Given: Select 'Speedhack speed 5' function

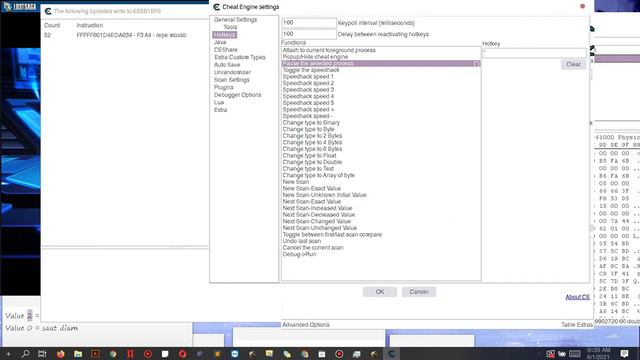Looking at the screenshot, I should pos(381,103).
